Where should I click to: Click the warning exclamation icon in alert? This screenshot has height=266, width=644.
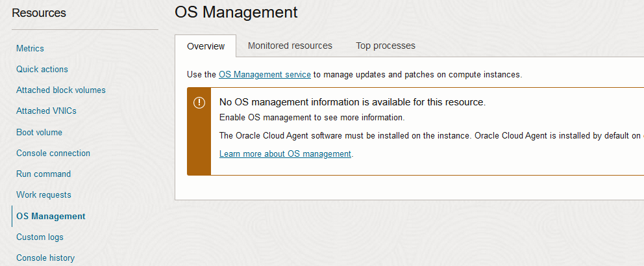(199, 103)
